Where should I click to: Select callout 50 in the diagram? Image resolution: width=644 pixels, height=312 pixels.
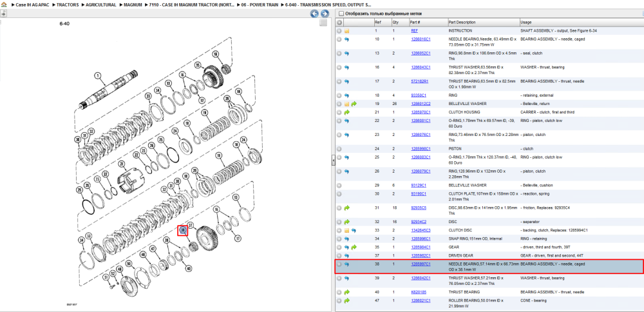[128, 264]
